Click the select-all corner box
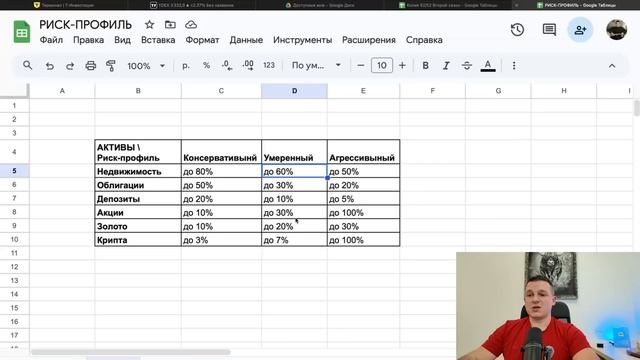Image resolution: width=640 pixels, height=360 pixels. 14,91
